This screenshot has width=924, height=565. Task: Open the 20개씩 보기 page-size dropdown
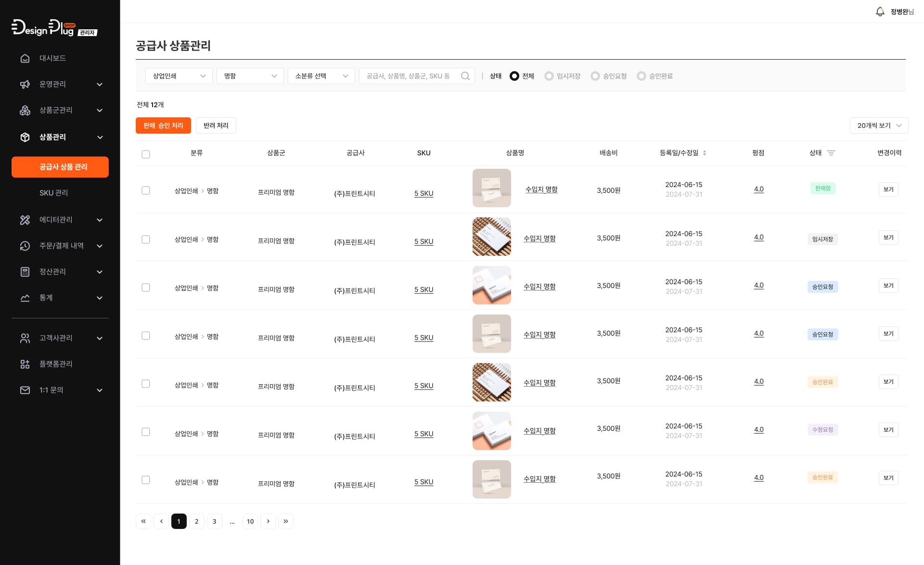pos(879,126)
